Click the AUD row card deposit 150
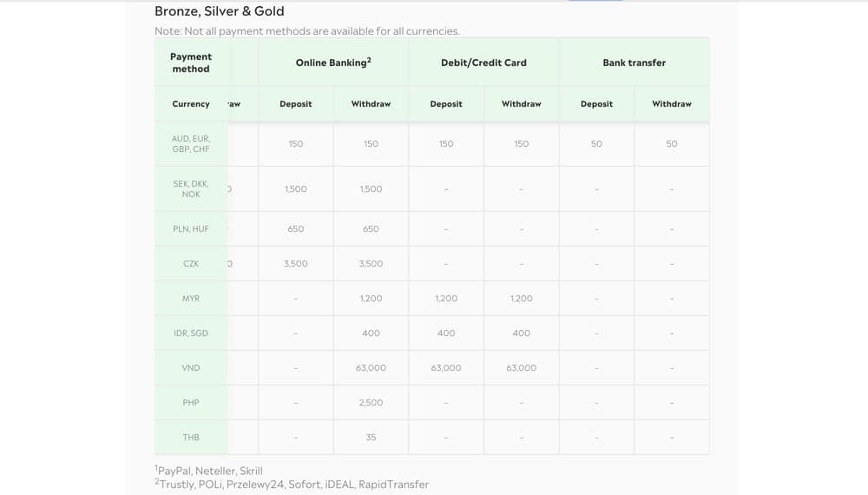The image size is (868, 495). 446,144
